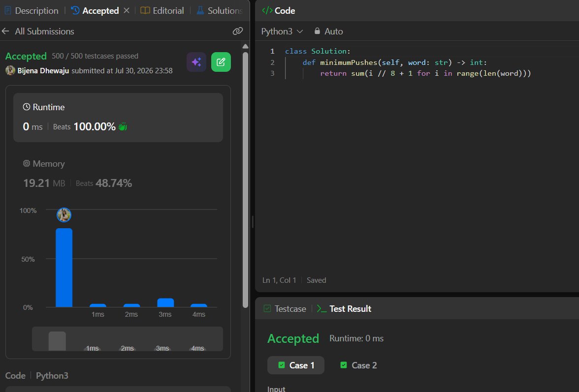Viewport: 579px width, 392px height.
Task: Click the chip icon beside Memory
Action: point(27,163)
